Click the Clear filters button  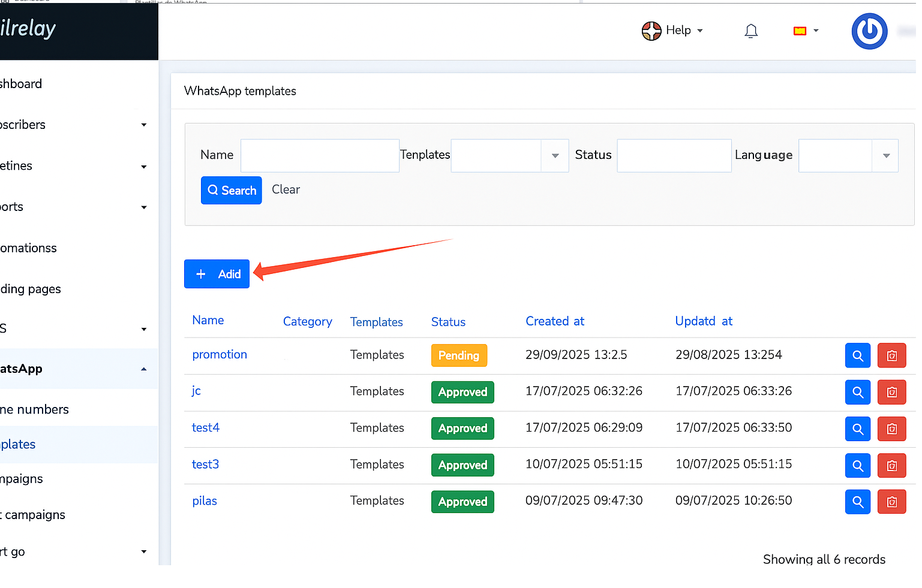point(286,189)
